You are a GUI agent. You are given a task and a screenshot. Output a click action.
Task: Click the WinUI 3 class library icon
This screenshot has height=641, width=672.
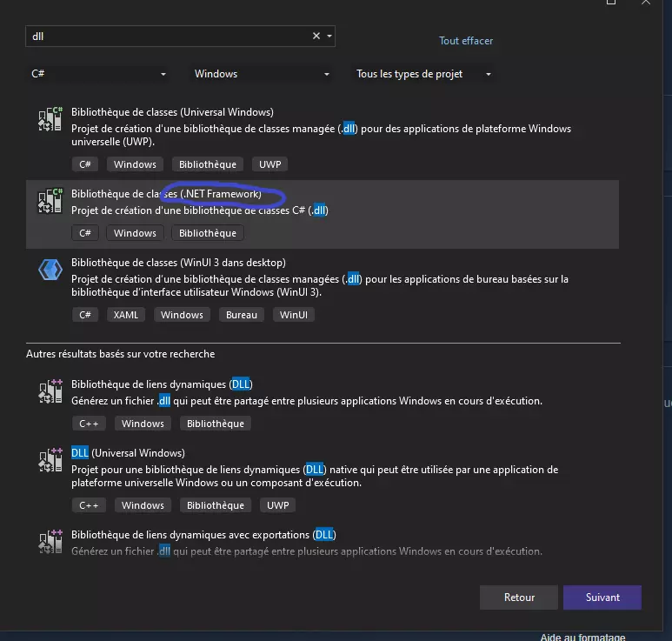(50, 270)
